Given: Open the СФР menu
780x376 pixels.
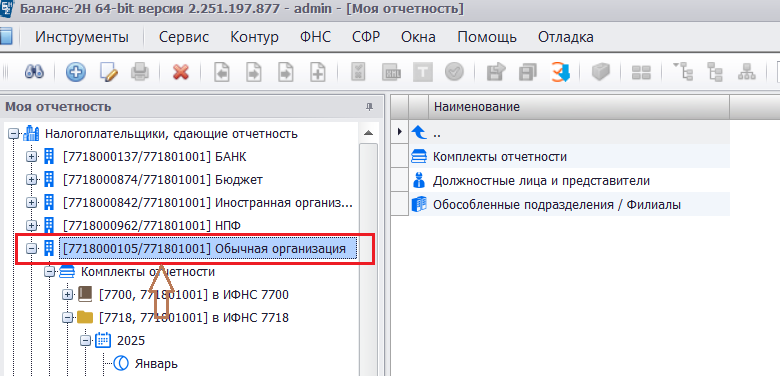Looking at the screenshot, I should [x=366, y=37].
